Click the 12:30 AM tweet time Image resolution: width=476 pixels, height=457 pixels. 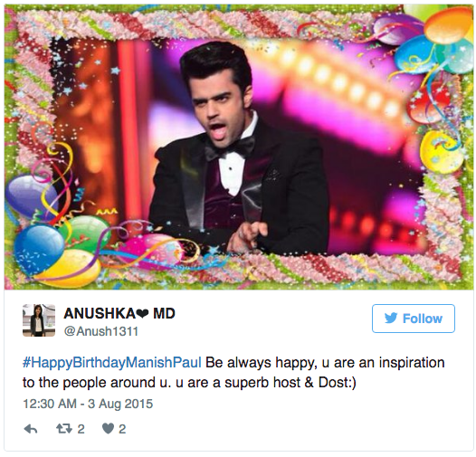tap(50, 404)
